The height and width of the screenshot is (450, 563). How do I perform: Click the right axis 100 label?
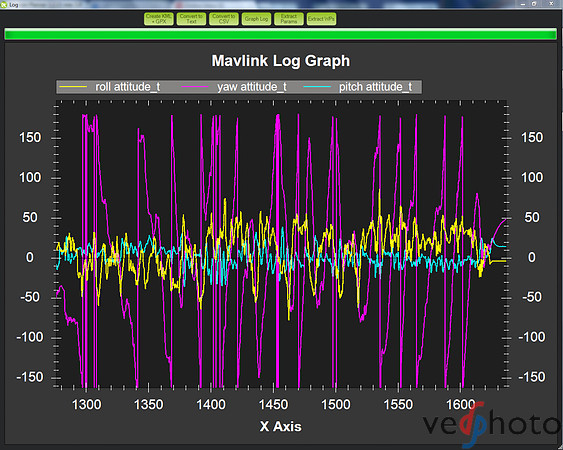(x=532, y=177)
